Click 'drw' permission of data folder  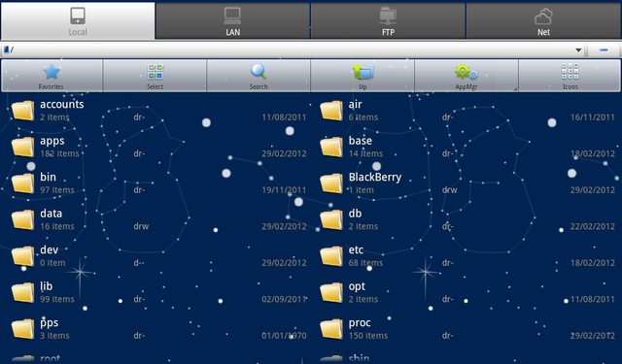click(x=141, y=226)
